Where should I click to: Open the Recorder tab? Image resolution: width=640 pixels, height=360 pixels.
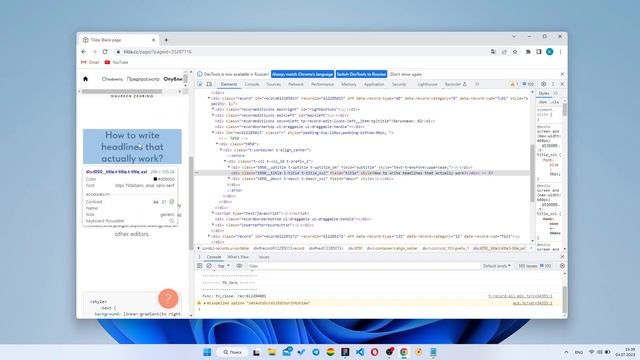click(456, 84)
